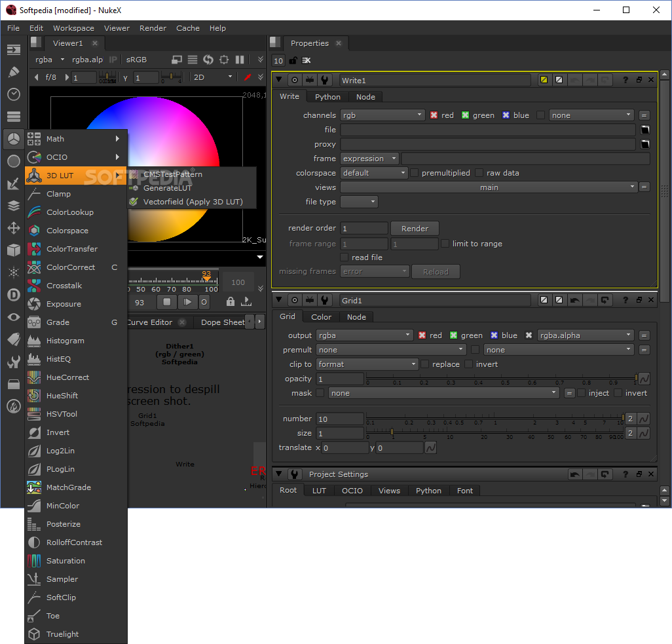
Task: Click the RolloffContrast node icon
Action: (34, 542)
